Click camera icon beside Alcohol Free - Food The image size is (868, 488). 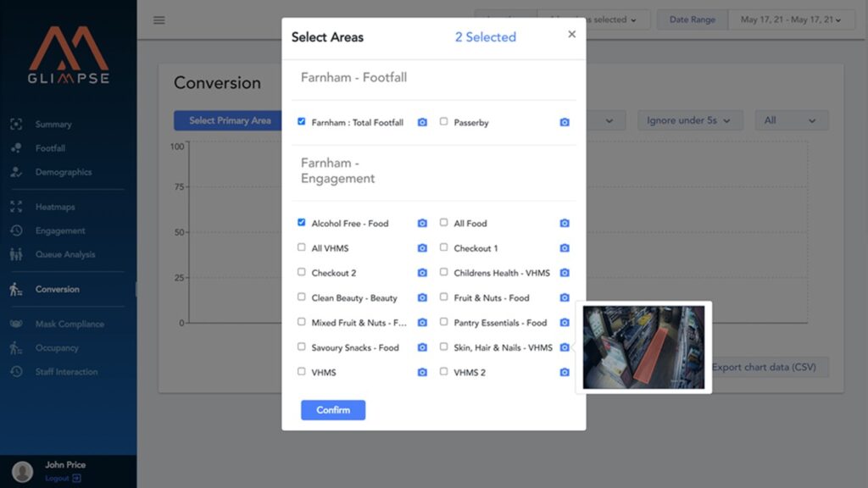(x=422, y=224)
